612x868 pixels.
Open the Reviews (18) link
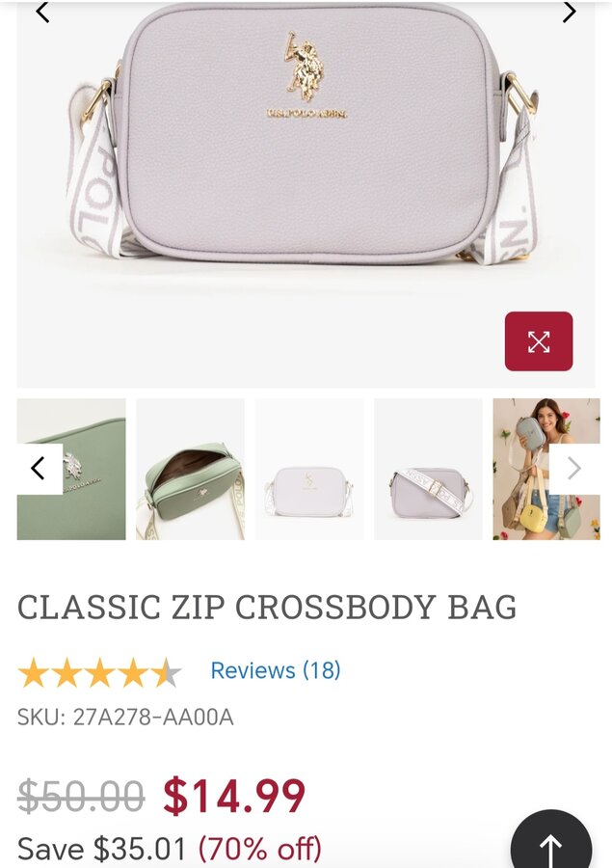(x=276, y=670)
